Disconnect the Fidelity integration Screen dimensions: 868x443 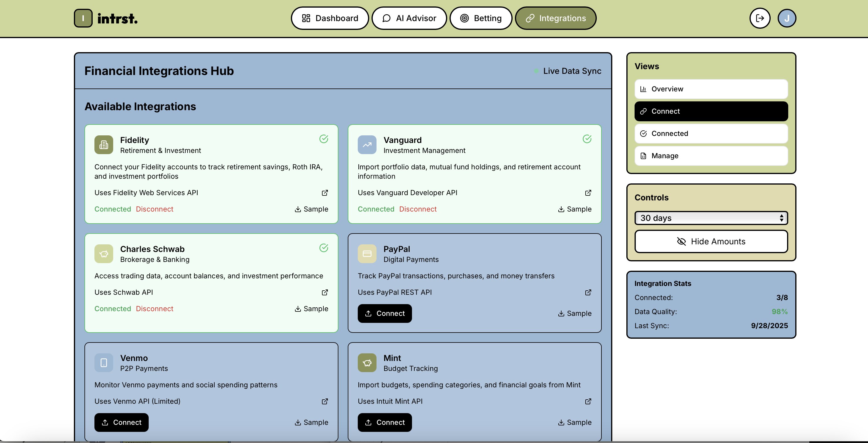coord(154,209)
